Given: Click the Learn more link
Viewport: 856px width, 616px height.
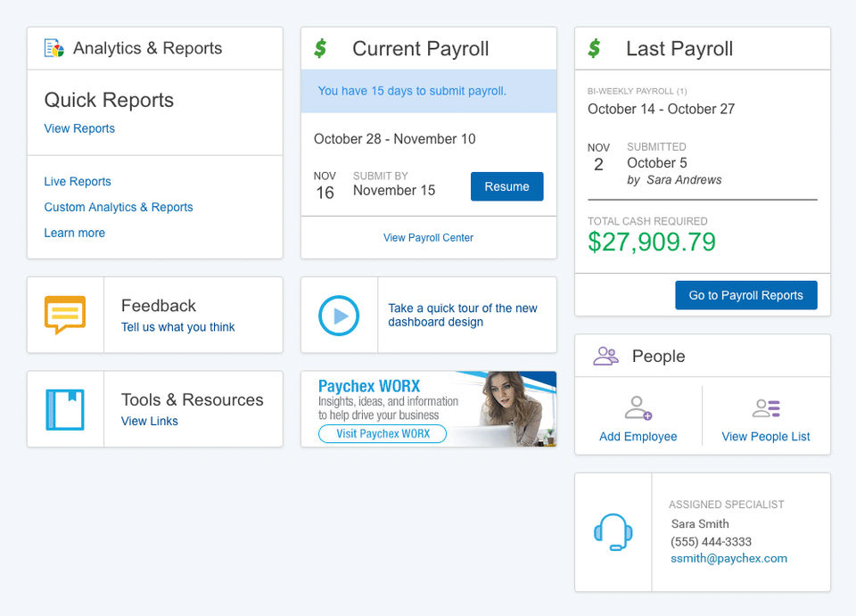Looking at the screenshot, I should [x=75, y=233].
